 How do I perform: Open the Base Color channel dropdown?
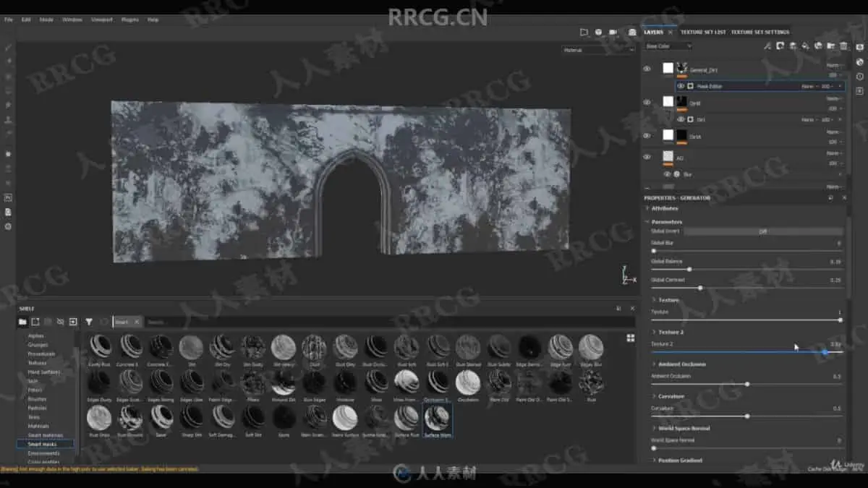click(x=668, y=46)
